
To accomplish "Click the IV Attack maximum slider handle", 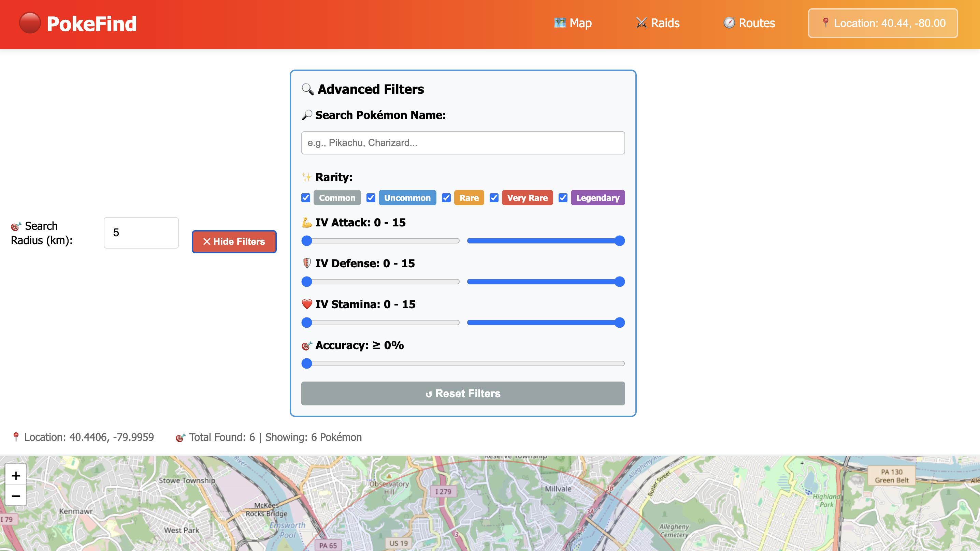I will 620,241.
